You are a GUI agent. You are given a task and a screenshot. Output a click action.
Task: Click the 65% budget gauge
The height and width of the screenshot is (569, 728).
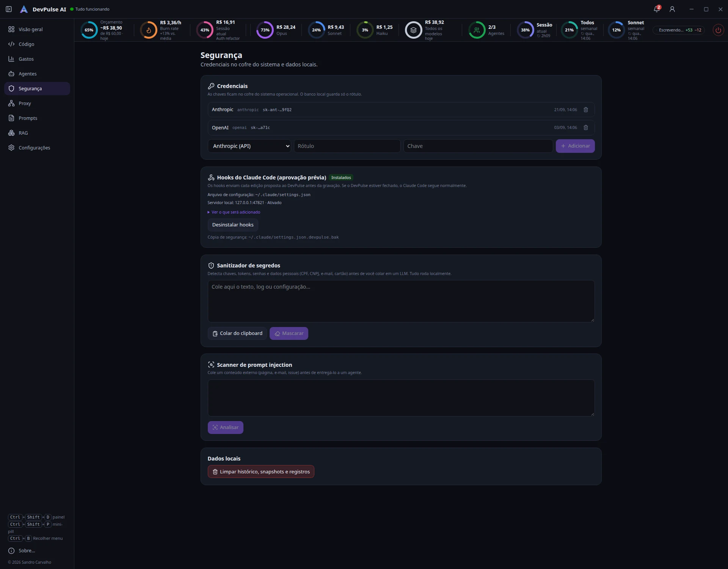coord(89,30)
